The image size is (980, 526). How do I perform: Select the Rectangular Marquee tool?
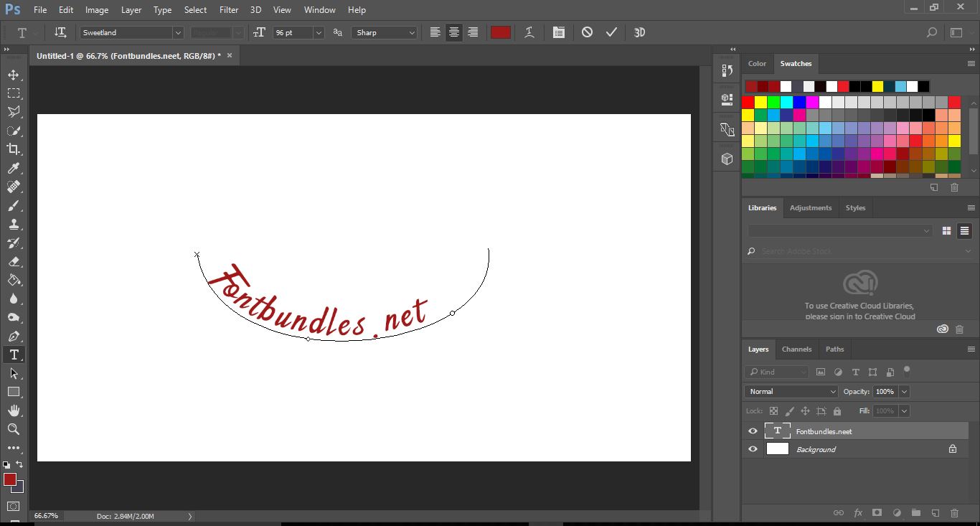[x=14, y=93]
